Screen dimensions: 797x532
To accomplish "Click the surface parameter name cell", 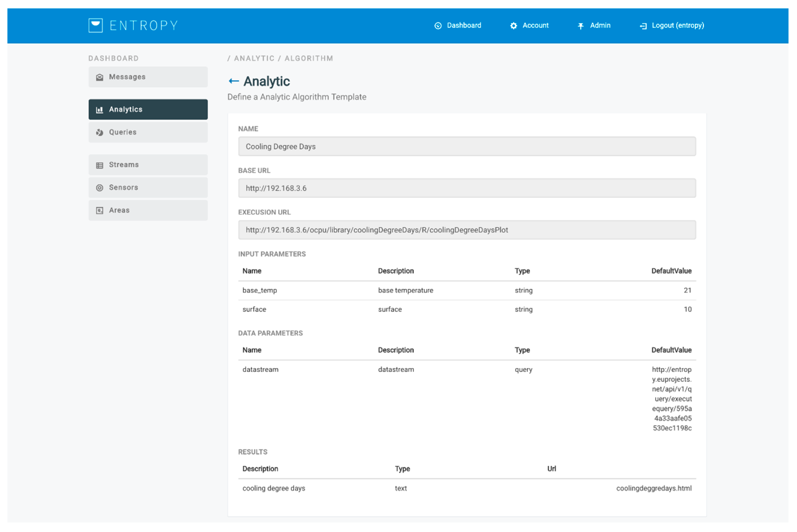I will click(x=254, y=310).
